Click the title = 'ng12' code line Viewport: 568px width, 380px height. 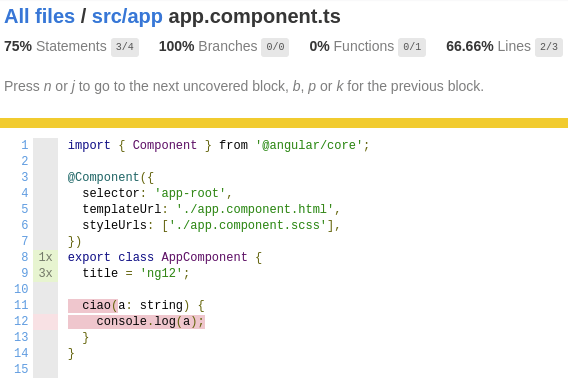click(x=136, y=273)
